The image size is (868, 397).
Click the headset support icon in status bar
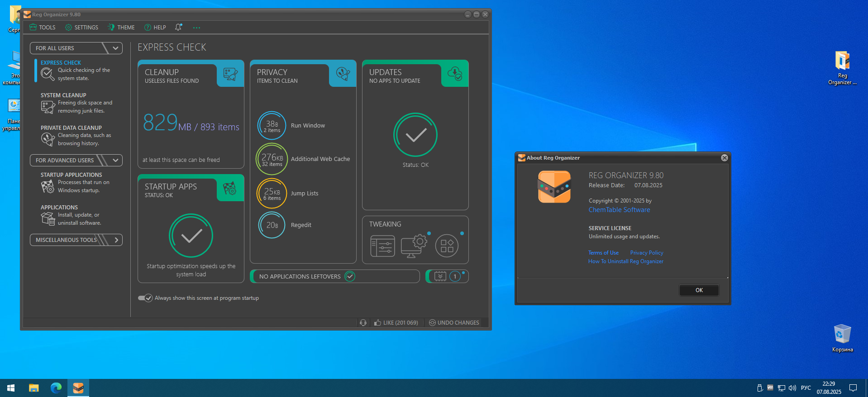[x=363, y=322]
